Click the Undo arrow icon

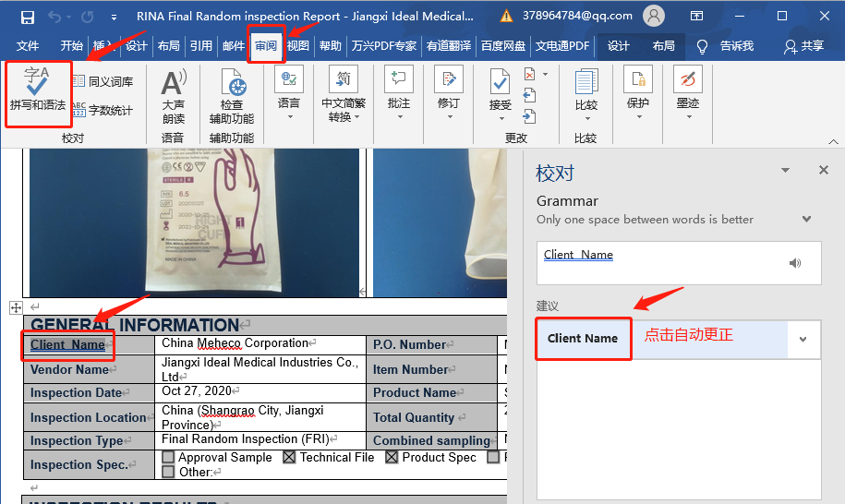(54, 17)
